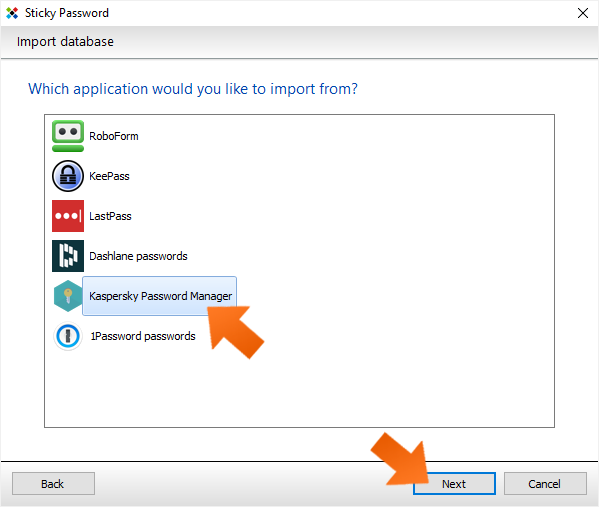Screen dimensions: 599x507
Task: Select the 1Password keyhole icon
Action: [x=68, y=336]
